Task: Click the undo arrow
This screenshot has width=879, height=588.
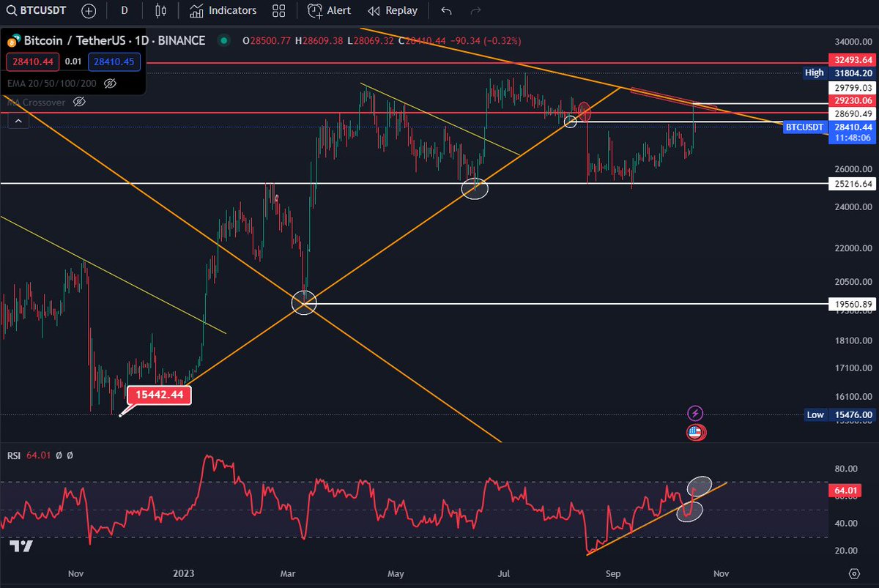Action: pos(447,11)
